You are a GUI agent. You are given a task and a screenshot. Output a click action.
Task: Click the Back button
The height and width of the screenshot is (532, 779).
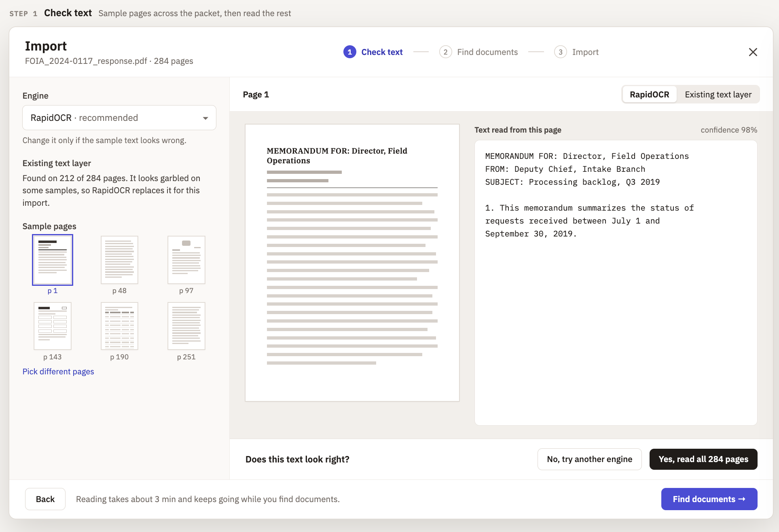45,499
